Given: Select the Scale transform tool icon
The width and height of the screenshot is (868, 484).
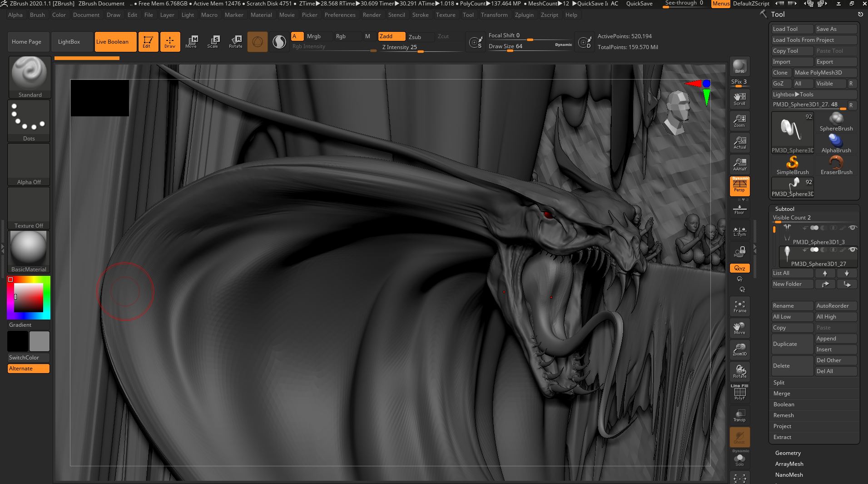Looking at the screenshot, I should (213, 41).
